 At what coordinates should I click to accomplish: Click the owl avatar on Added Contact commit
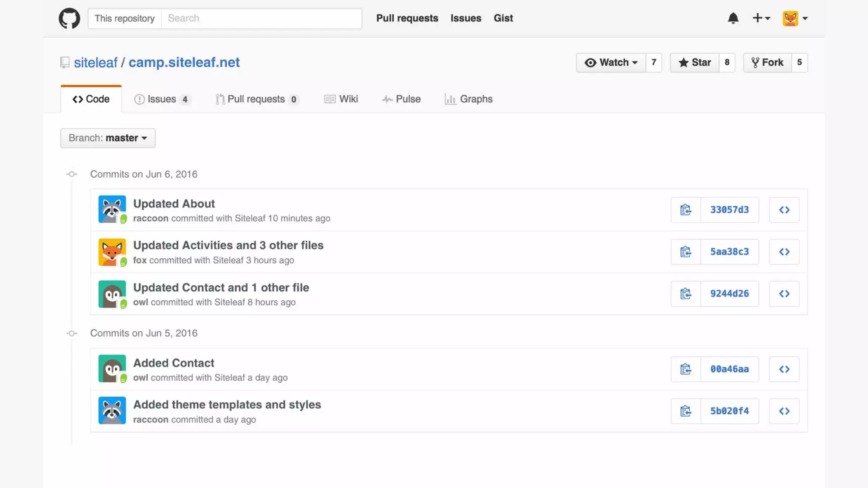click(112, 369)
